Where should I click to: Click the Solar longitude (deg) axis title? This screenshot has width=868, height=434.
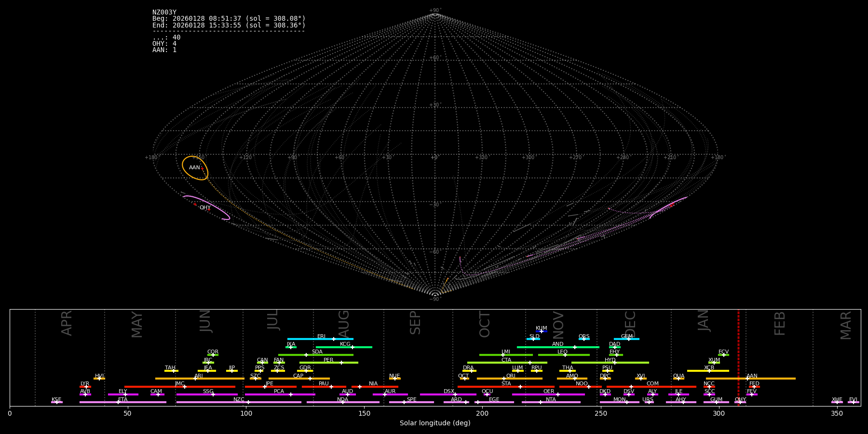435,423
